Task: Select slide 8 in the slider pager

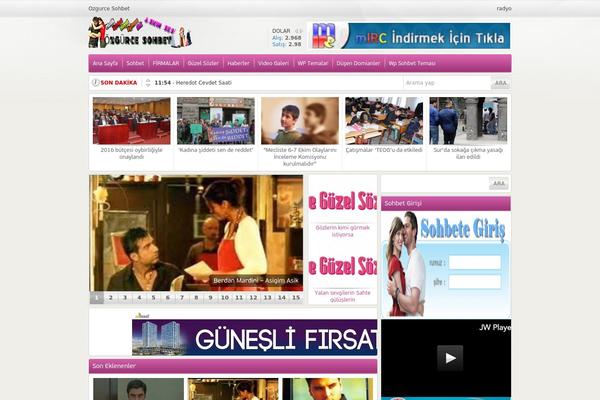Action: 196,297
